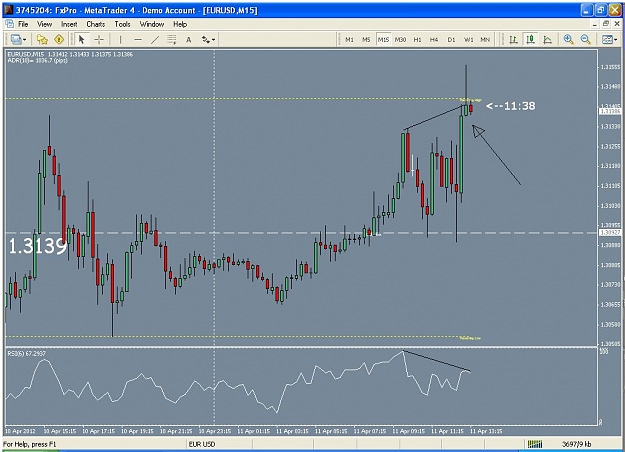Open the File menu
Viewport: 625px width, 452px height.
tap(23, 24)
